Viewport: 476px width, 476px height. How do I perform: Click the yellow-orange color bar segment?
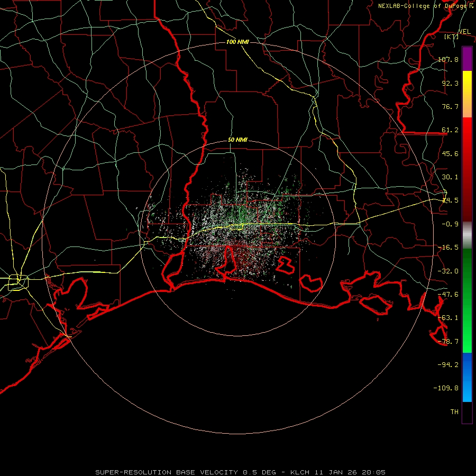pyautogui.click(x=467, y=94)
